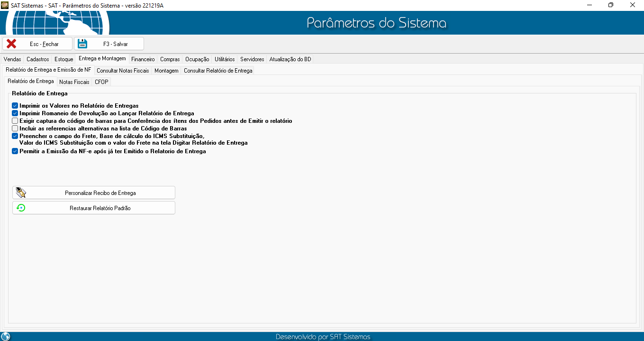The image size is (644, 341).
Task: Click the floppy disk Salvar icon
Action: [82, 44]
